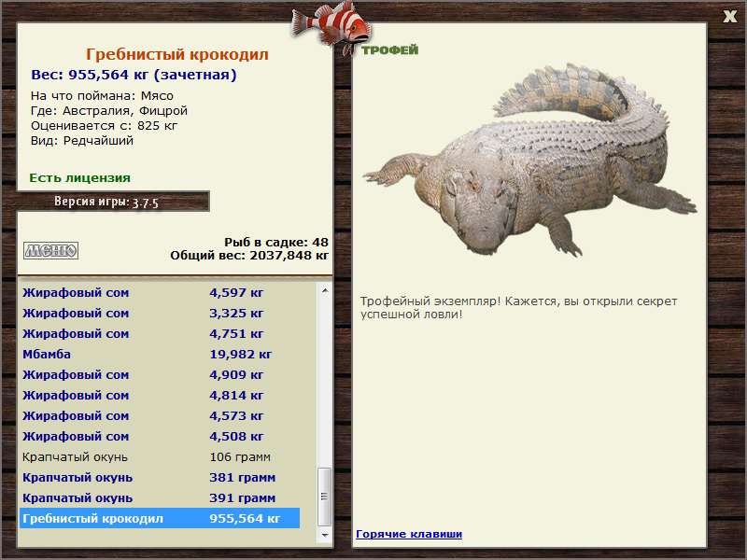
Task: Select Крапчатый окунь 106 грамм entry
Action: tap(160, 457)
